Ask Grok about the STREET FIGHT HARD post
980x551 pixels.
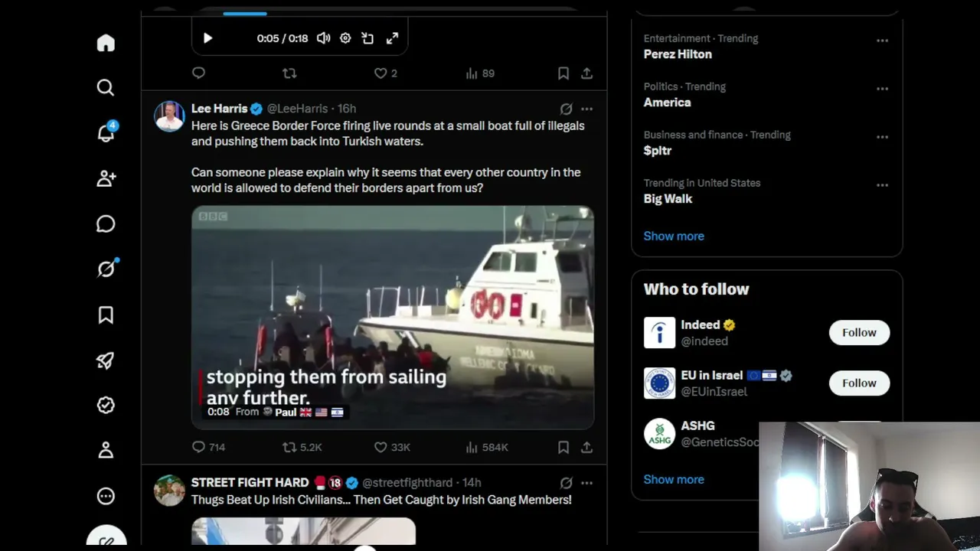(566, 483)
